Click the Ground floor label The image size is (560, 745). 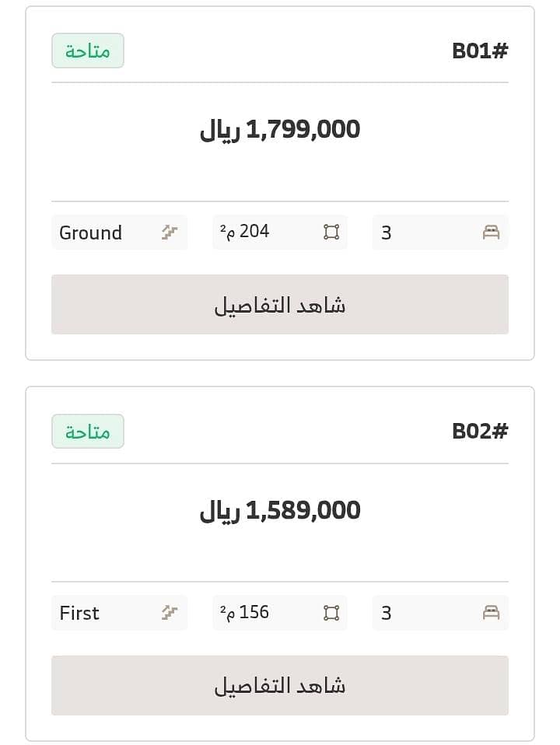tap(91, 233)
